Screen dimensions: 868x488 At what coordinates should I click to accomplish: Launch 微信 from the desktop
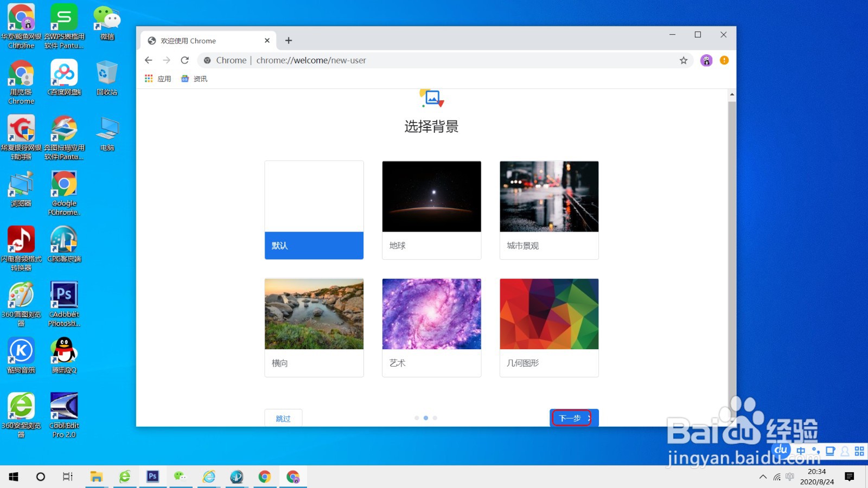pos(106,22)
